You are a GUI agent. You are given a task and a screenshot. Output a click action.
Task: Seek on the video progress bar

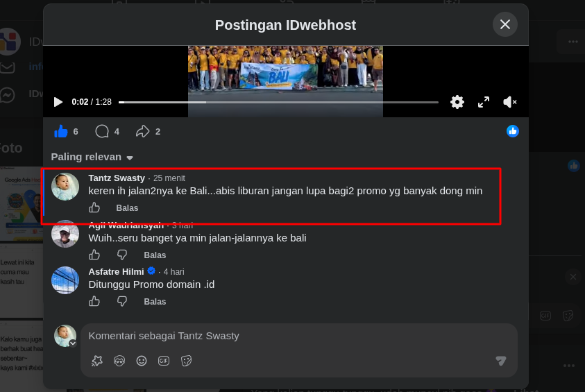pyautogui.click(x=278, y=102)
